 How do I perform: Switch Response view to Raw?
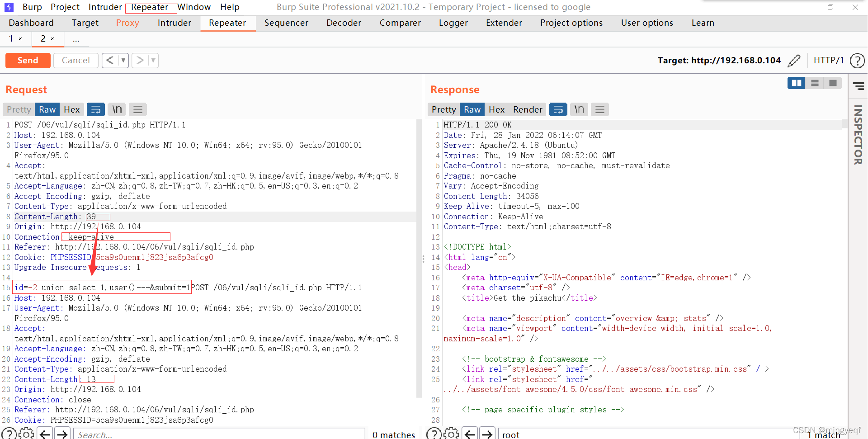pyautogui.click(x=472, y=109)
